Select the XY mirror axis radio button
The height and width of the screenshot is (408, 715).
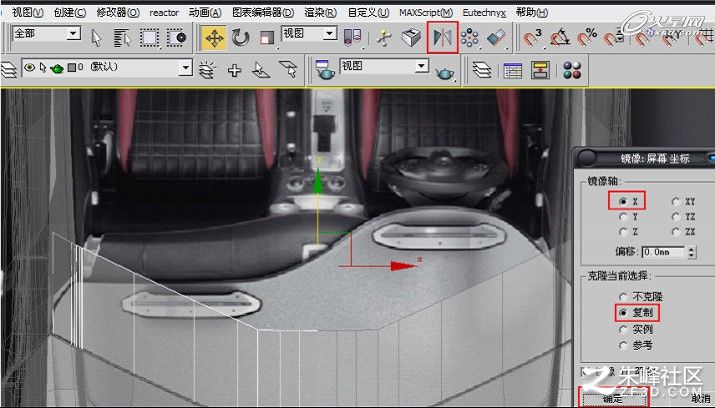676,201
